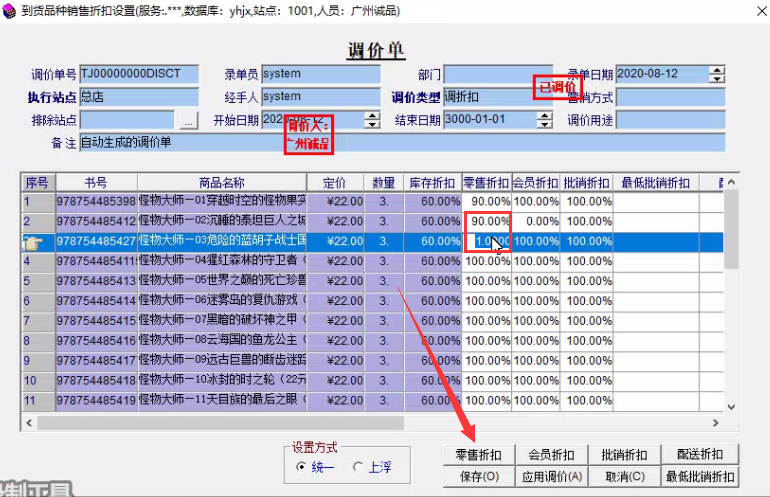Click the horizontal scrollbar thumb

coord(220,422)
